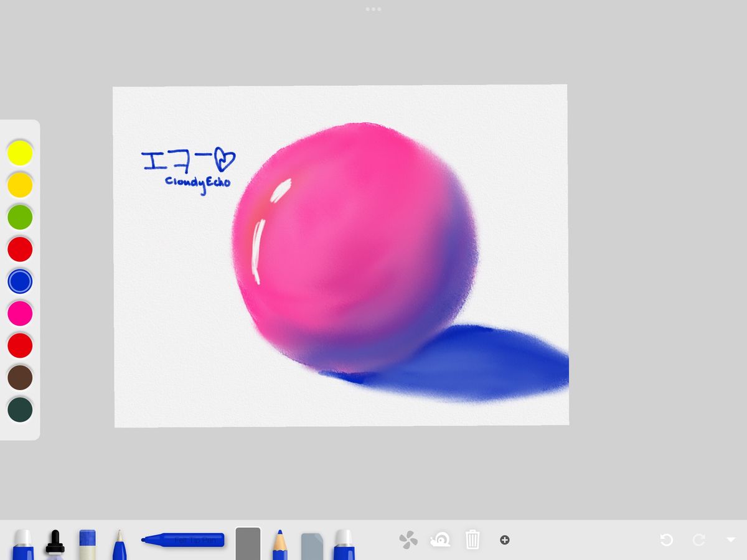Redo the undone stroke
Viewport: 747px width, 560px height.
699,539
